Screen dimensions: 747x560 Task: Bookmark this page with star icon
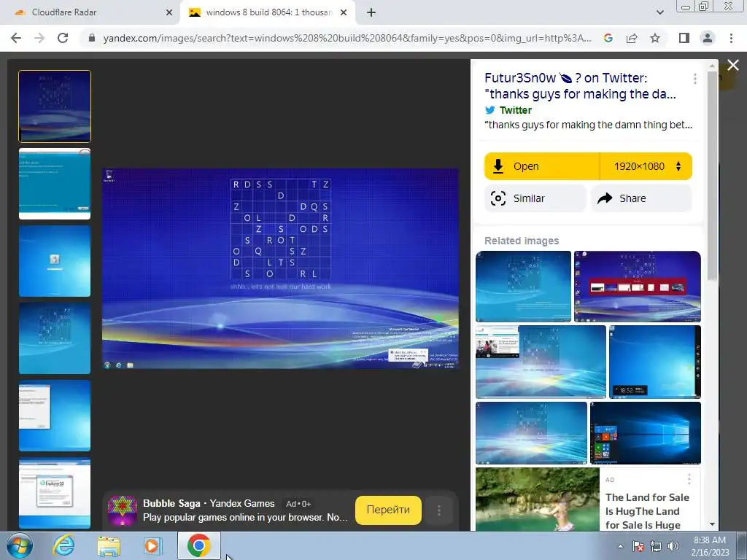coord(655,38)
